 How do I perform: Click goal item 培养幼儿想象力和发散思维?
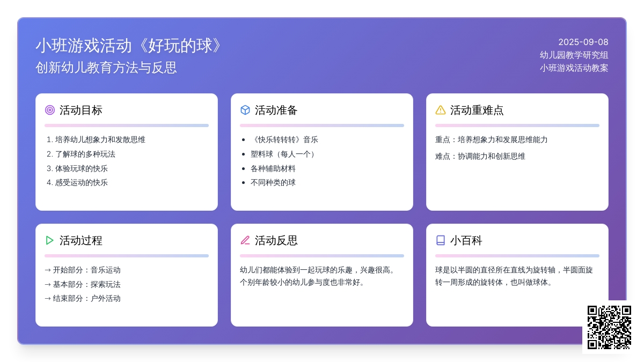100,139
